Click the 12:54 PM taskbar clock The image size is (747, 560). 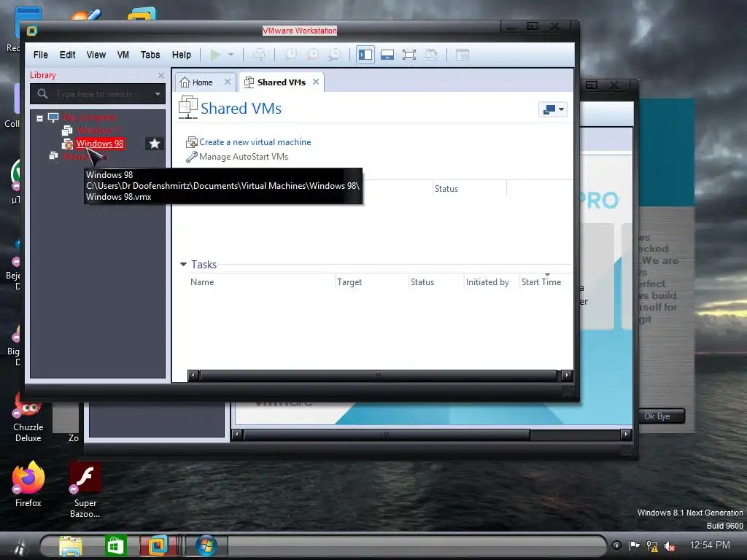point(709,545)
